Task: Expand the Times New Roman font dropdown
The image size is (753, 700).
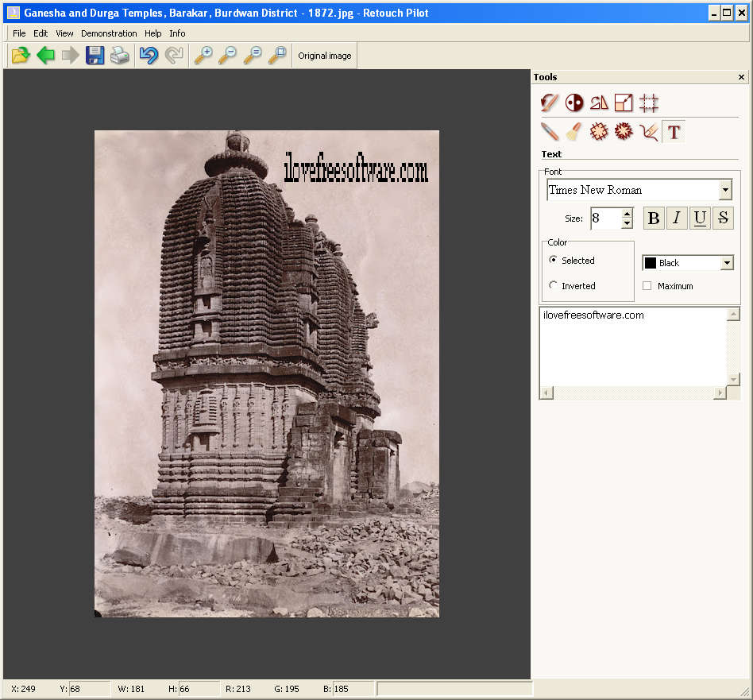Action: [724, 190]
